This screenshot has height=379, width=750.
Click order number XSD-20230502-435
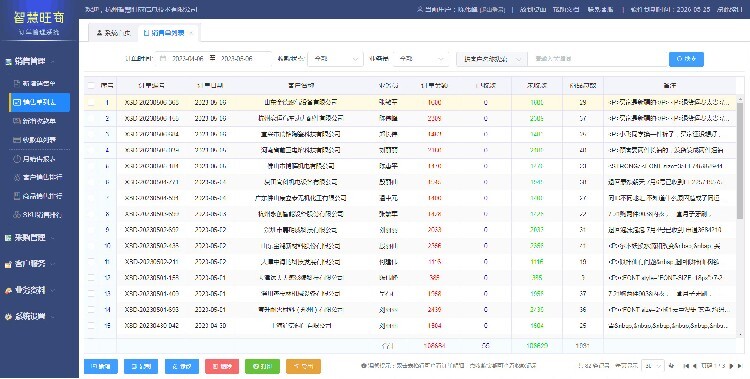[152, 245]
